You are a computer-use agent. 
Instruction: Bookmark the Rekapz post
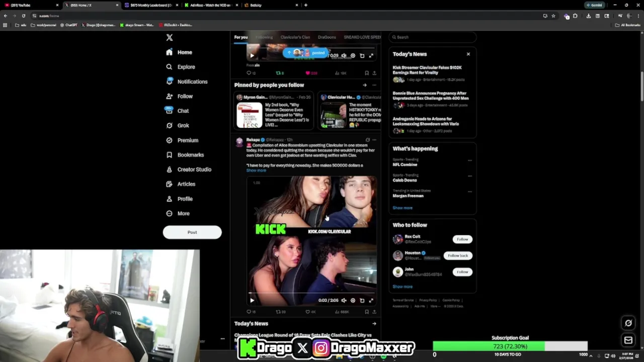click(x=367, y=312)
